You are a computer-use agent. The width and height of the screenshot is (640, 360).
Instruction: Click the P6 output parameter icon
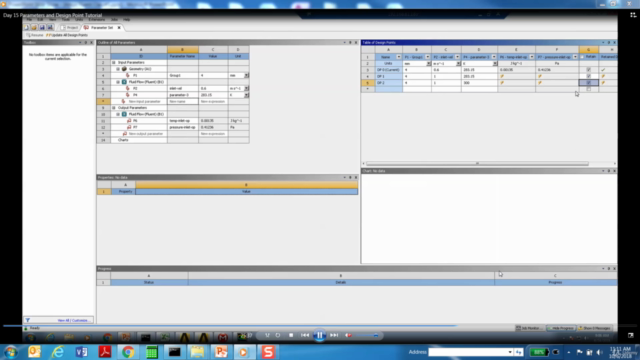click(129, 121)
